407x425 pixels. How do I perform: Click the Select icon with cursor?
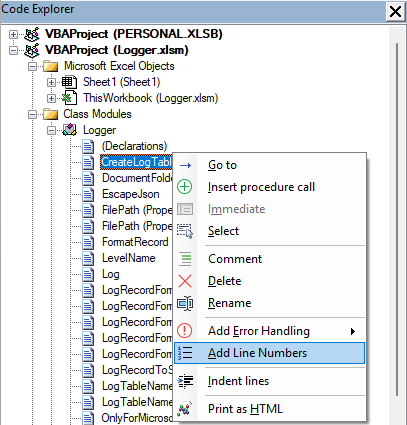(185, 231)
